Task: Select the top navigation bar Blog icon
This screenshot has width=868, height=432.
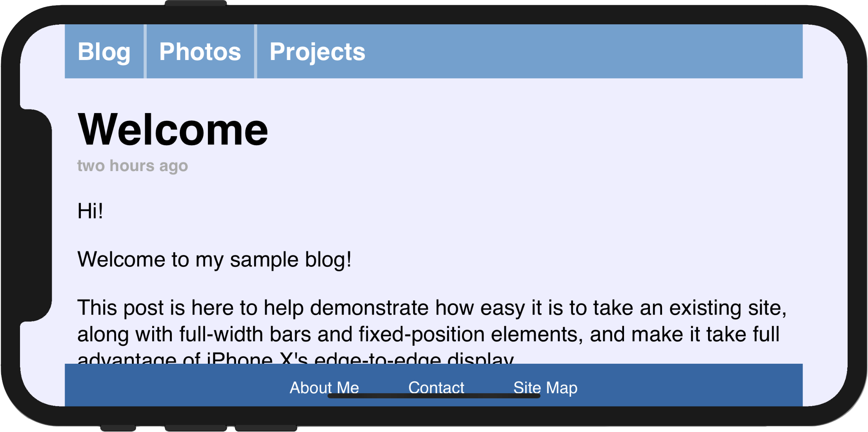Action: tap(105, 50)
